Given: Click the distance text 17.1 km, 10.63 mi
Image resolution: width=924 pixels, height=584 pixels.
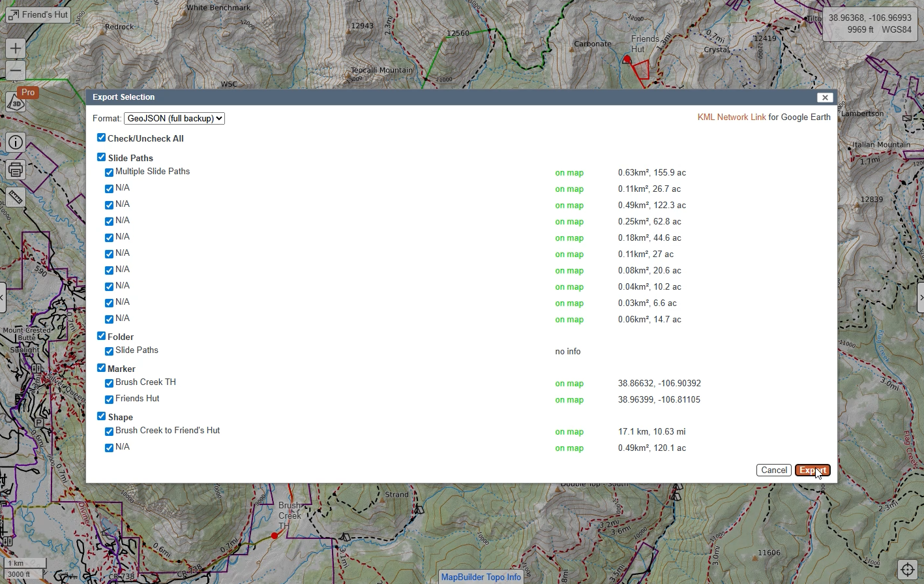Looking at the screenshot, I should coord(651,432).
